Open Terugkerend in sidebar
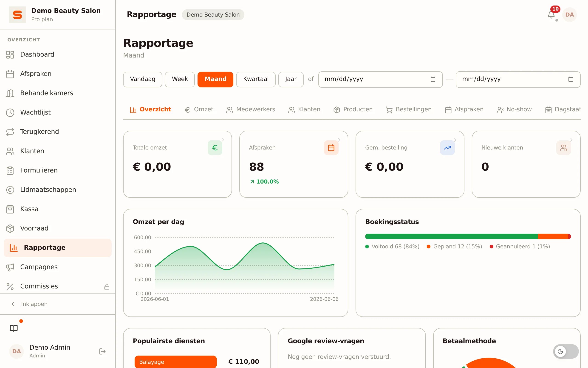The height and width of the screenshot is (368, 588). tap(58, 132)
